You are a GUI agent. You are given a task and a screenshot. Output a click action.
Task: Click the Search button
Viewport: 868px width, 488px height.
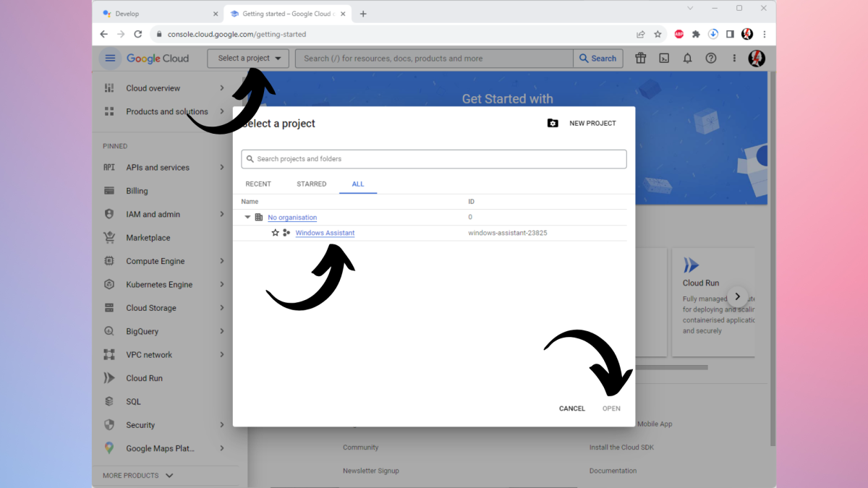tap(598, 59)
